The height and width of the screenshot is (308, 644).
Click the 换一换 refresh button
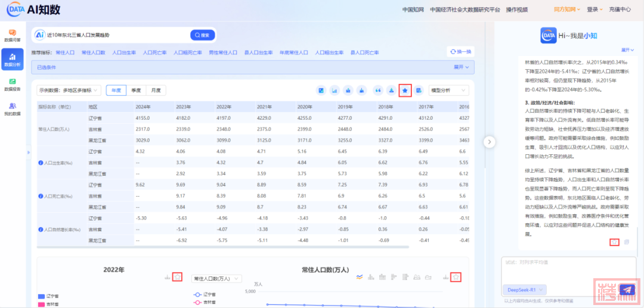[461, 52]
